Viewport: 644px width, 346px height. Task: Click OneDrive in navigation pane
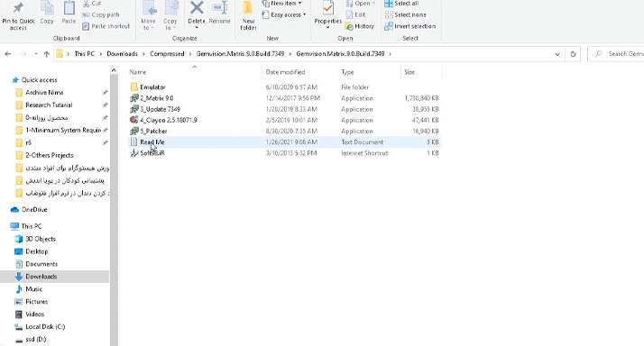34,210
